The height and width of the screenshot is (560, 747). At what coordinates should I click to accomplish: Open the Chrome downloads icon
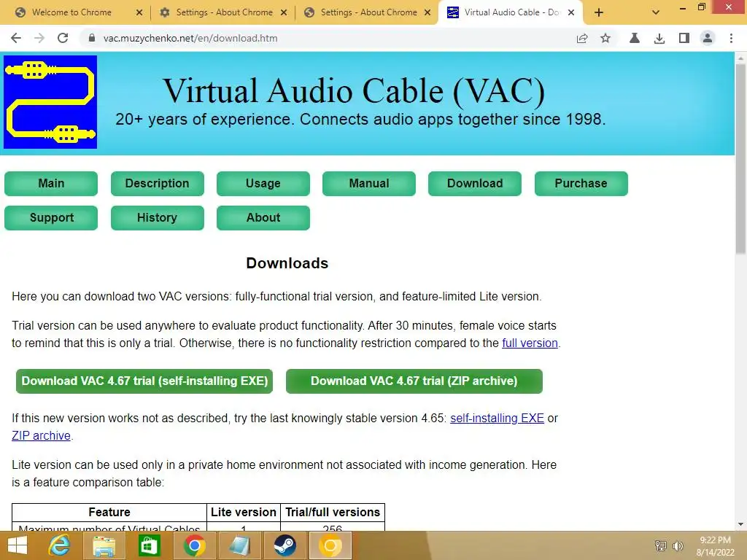[x=659, y=38]
